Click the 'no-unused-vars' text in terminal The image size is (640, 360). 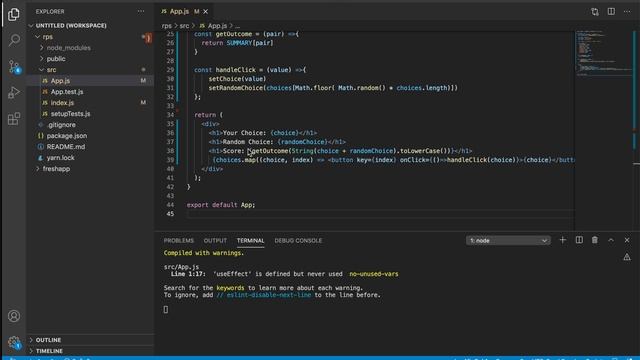click(373, 274)
